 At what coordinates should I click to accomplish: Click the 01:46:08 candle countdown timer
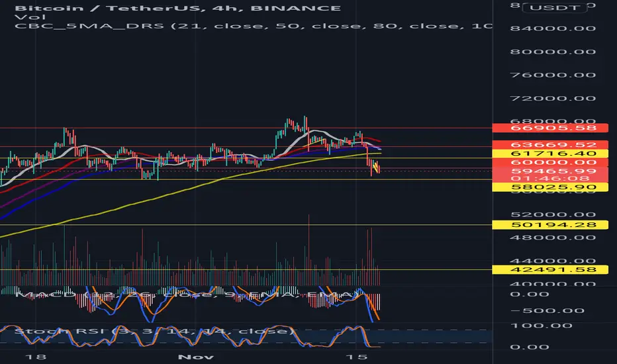[550, 178]
